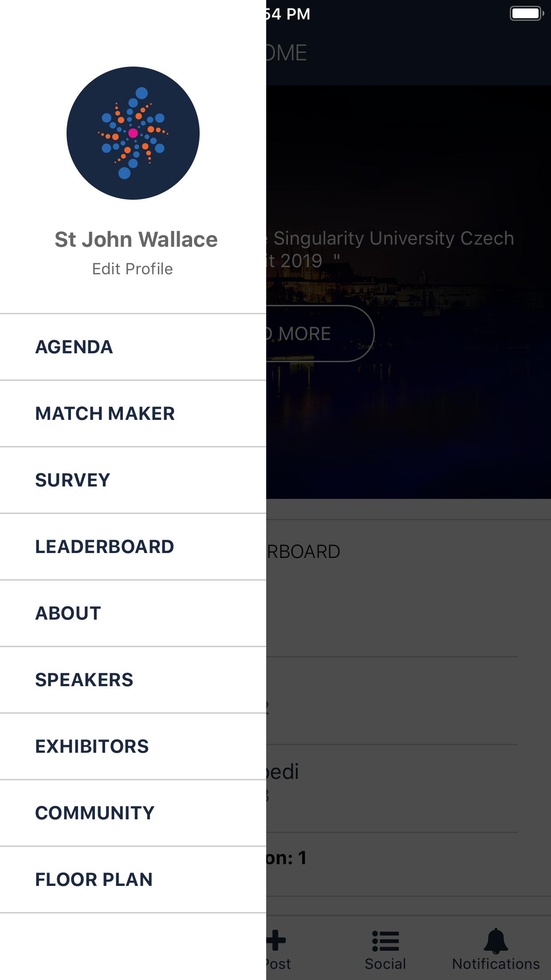The height and width of the screenshot is (980, 551).
Task: Open the Survey section
Action: pos(73,480)
